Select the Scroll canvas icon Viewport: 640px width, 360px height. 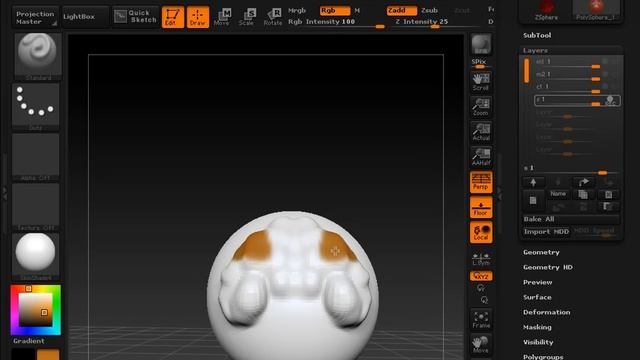click(481, 82)
